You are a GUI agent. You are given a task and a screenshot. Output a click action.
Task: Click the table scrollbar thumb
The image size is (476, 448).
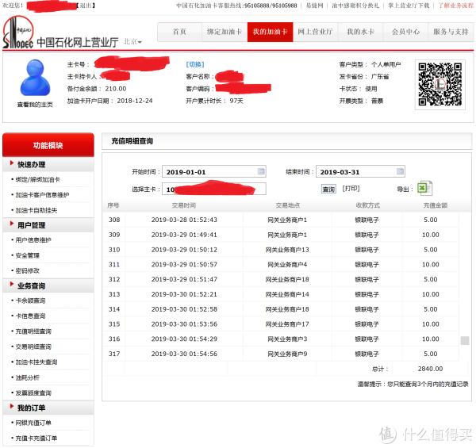465,340
